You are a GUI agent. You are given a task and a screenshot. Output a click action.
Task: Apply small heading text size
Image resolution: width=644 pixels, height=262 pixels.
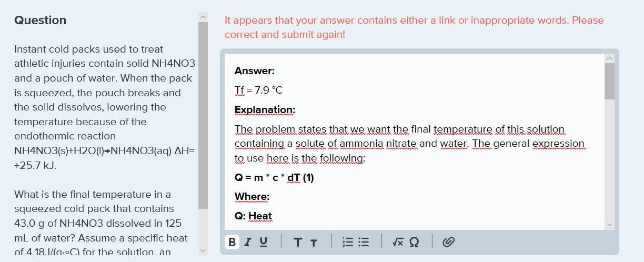pos(314,243)
